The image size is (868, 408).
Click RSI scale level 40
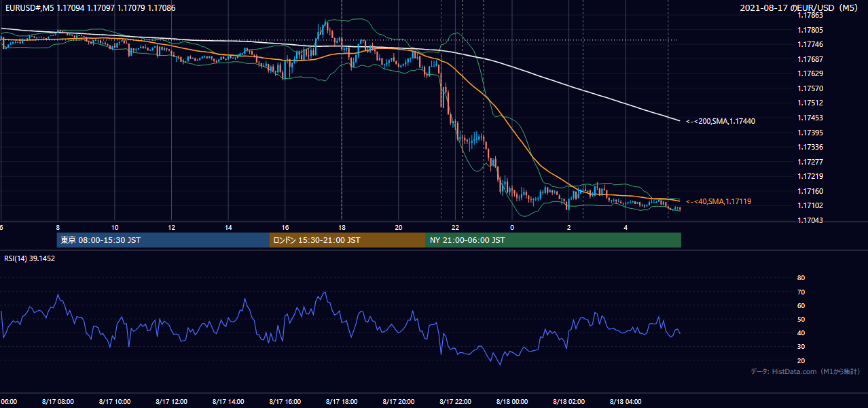click(801, 333)
